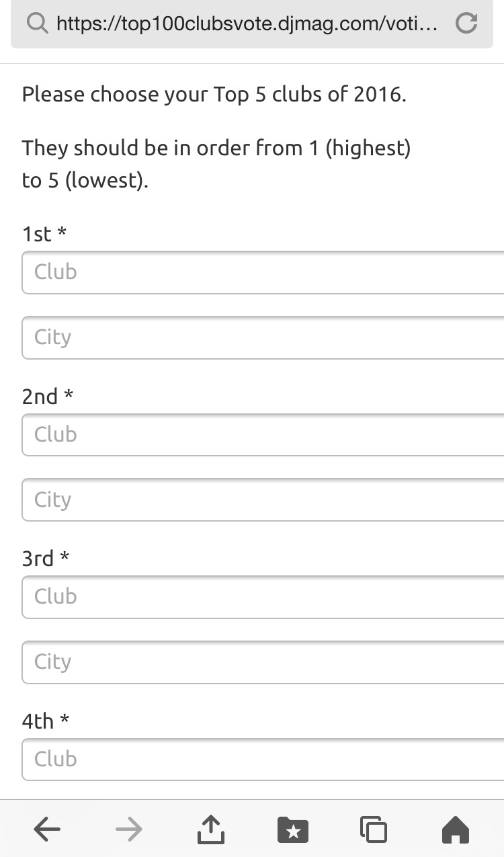The image size is (504, 857).
Task: Click the "2nd *" field label
Action: tap(47, 397)
